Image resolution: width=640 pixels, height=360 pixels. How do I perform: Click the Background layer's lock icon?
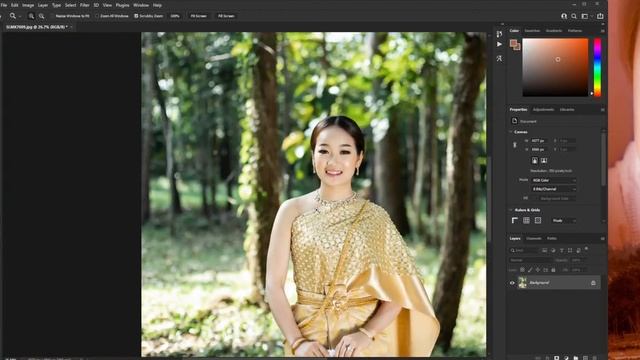point(593,282)
